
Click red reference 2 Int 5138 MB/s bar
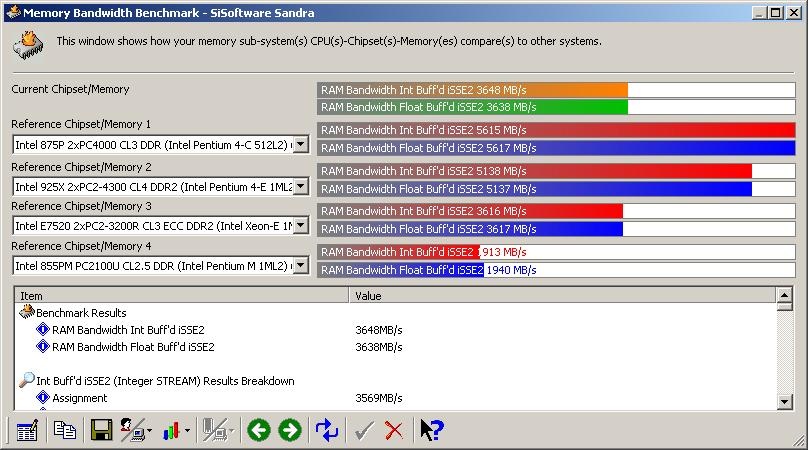[x=534, y=171]
